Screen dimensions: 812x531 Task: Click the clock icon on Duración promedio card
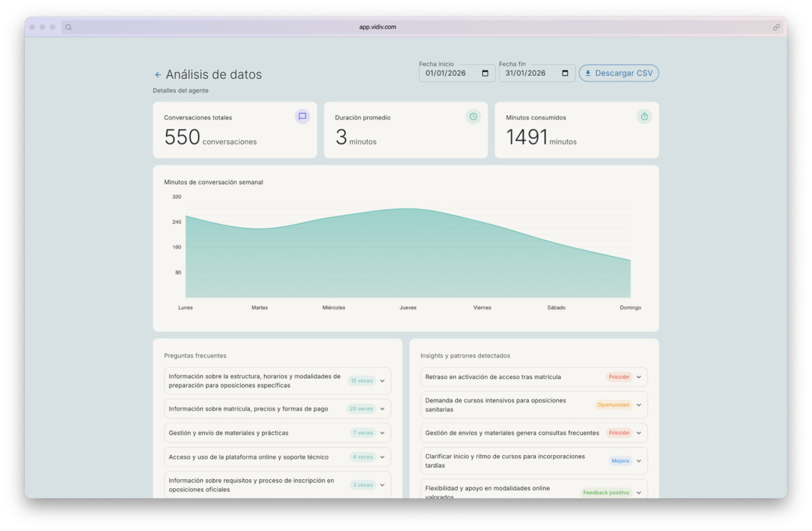pyautogui.click(x=473, y=117)
